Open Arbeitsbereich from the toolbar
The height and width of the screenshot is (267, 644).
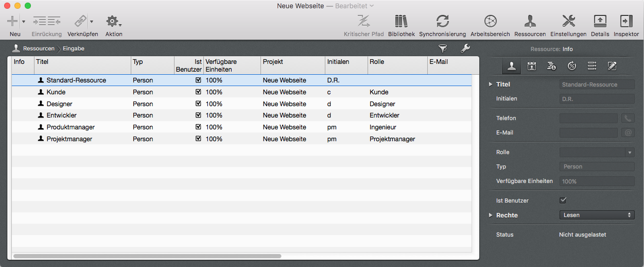coord(490,22)
